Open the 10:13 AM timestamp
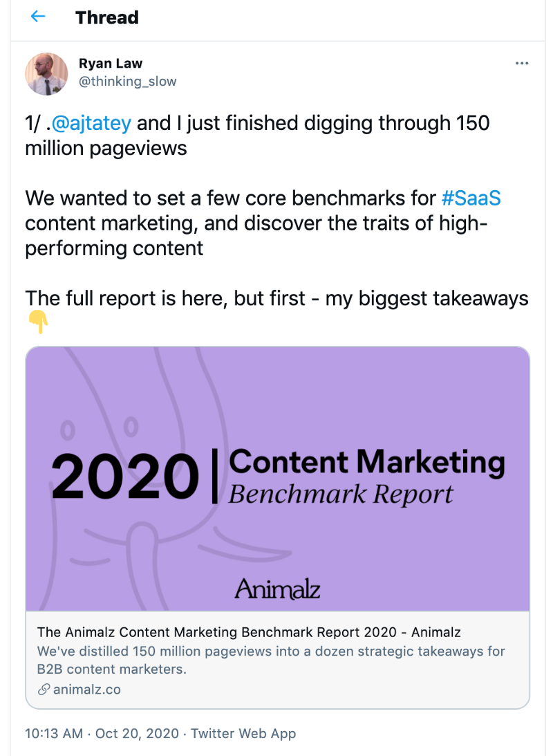Screen dimensions: 553x756 point(54,733)
